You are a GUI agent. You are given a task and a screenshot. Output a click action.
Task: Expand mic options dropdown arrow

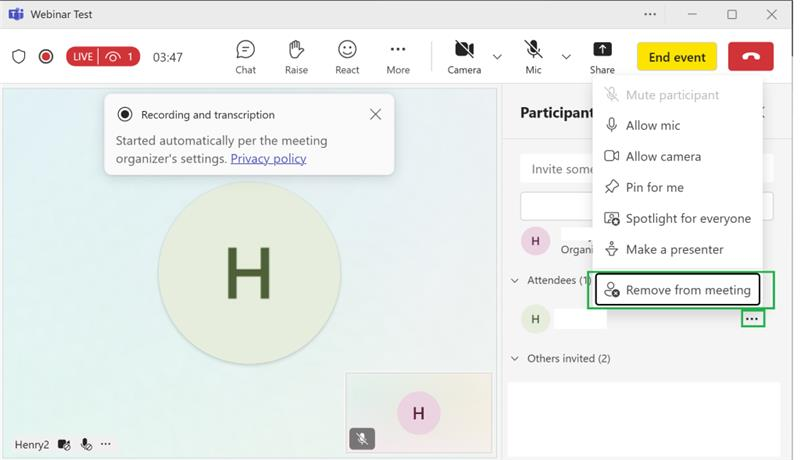(566, 57)
